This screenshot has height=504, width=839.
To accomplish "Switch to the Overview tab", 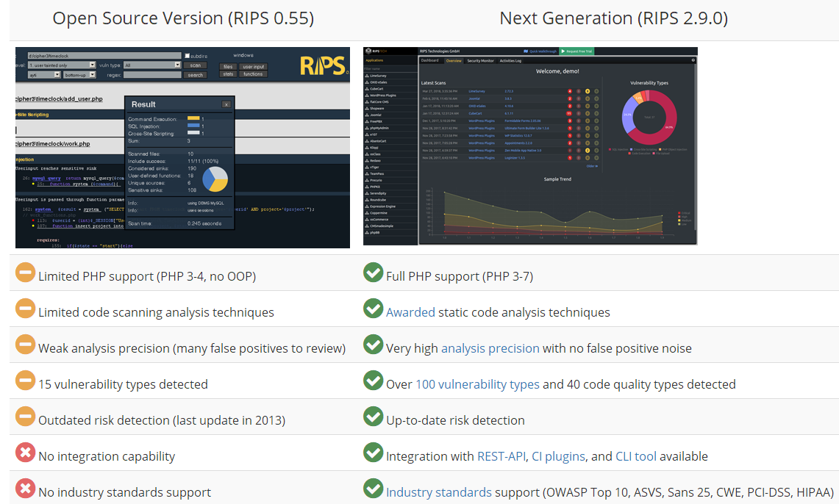I will [x=454, y=61].
